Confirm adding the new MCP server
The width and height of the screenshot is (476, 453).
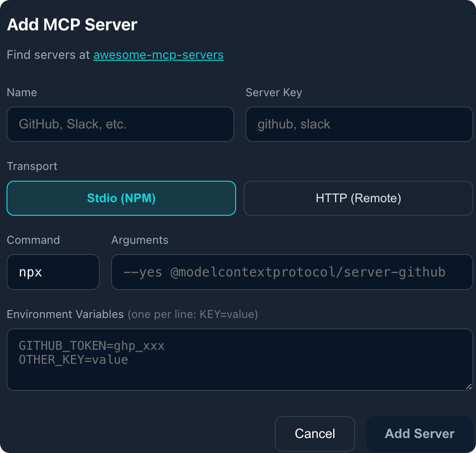tap(419, 433)
